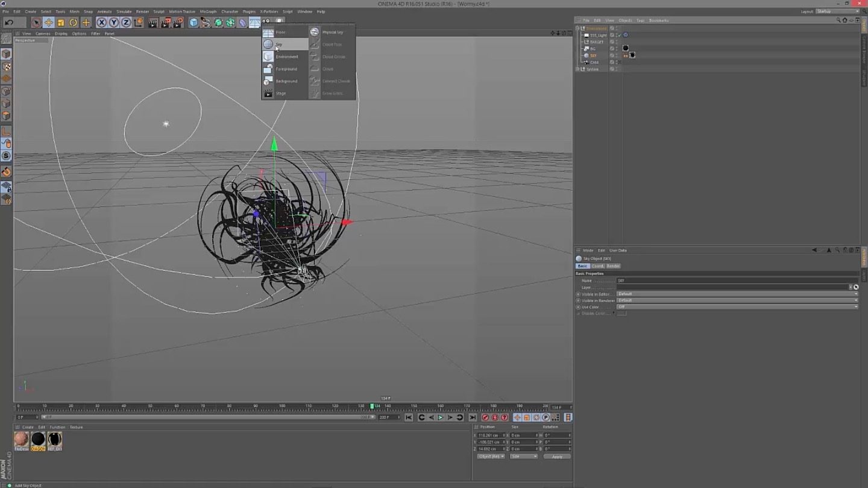The width and height of the screenshot is (868, 488).
Task: Open the Cube primitive icon
Action: pos(193,22)
